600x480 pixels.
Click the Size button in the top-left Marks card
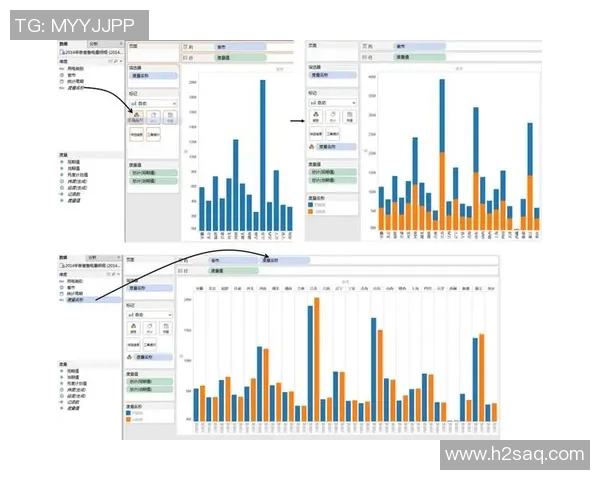point(153,117)
